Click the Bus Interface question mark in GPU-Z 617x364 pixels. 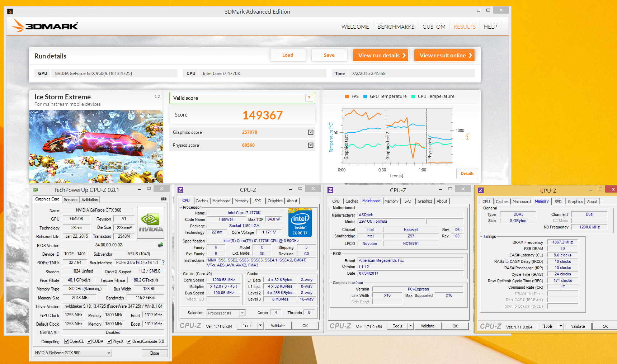coord(163,263)
